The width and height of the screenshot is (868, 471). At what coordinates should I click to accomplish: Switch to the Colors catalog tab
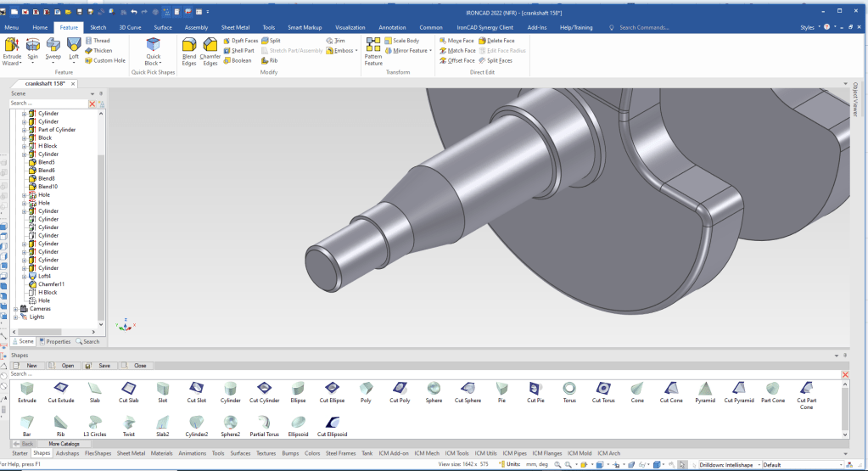(x=312, y=453)
